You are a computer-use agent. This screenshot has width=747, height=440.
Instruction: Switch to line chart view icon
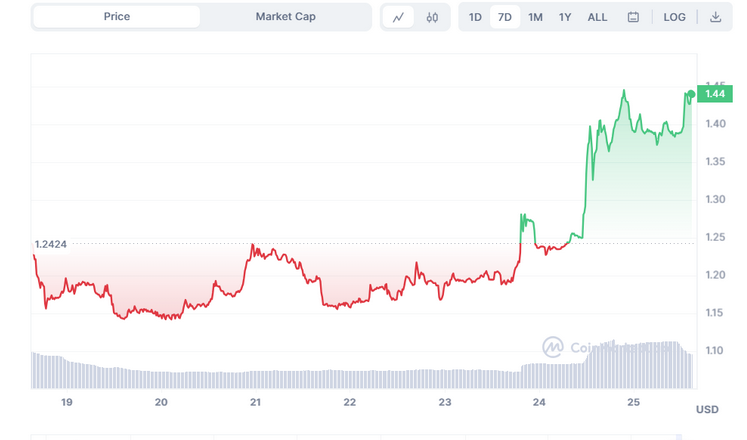[398, 18]
